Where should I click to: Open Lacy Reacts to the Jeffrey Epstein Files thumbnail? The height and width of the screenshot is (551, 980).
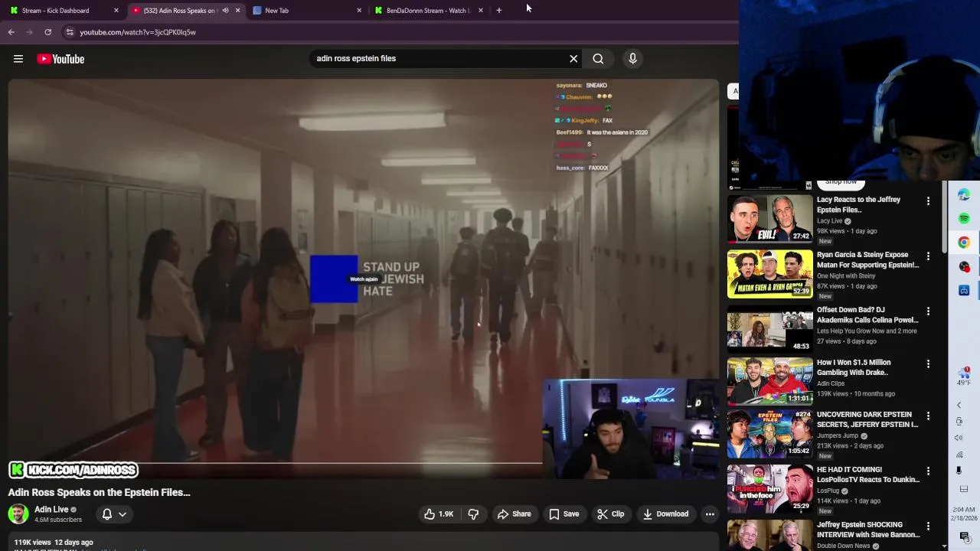(x=769, y=218)
